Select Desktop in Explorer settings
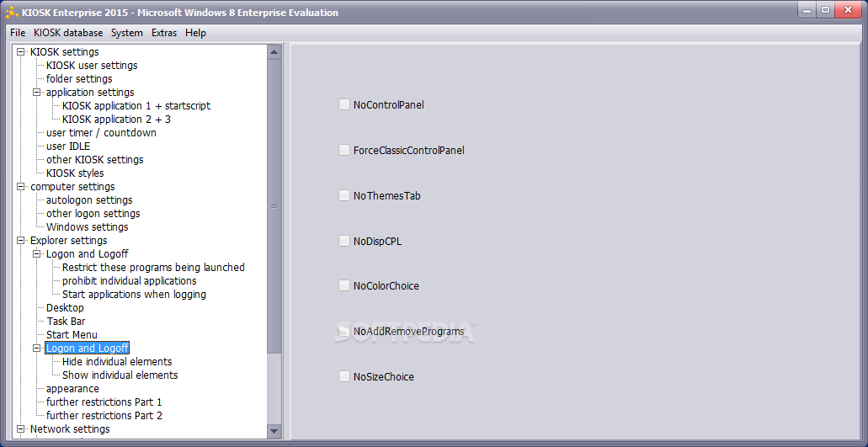This screenshot has height=447, width=868. [65, 307]
